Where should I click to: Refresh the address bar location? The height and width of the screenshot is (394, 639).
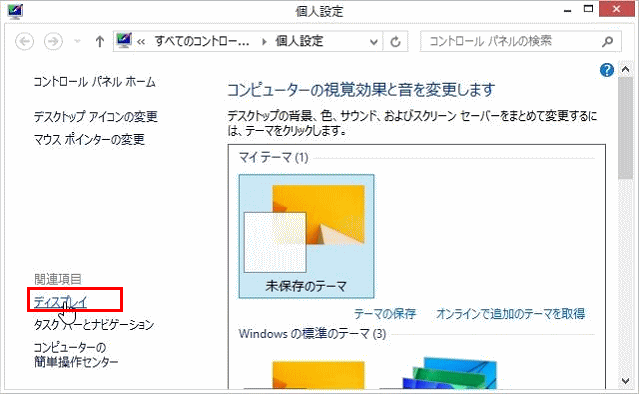(x=395, y=42)
